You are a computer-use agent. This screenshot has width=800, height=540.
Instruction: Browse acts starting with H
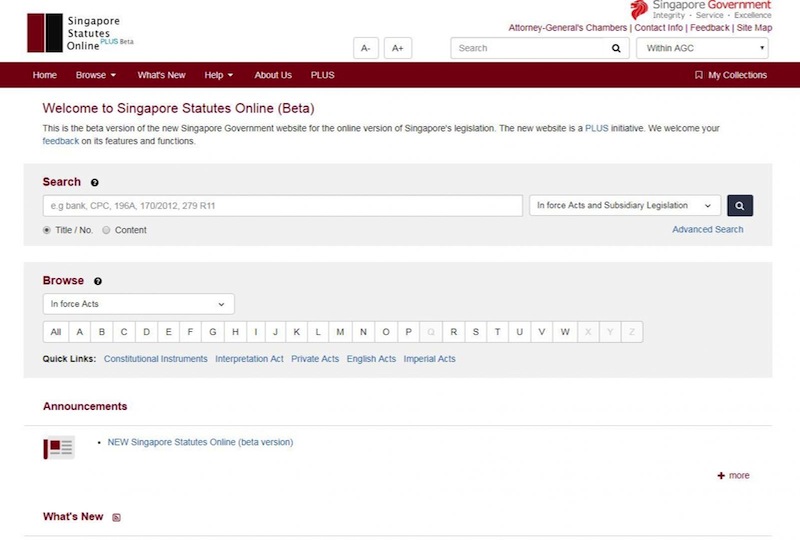point(235,332)
